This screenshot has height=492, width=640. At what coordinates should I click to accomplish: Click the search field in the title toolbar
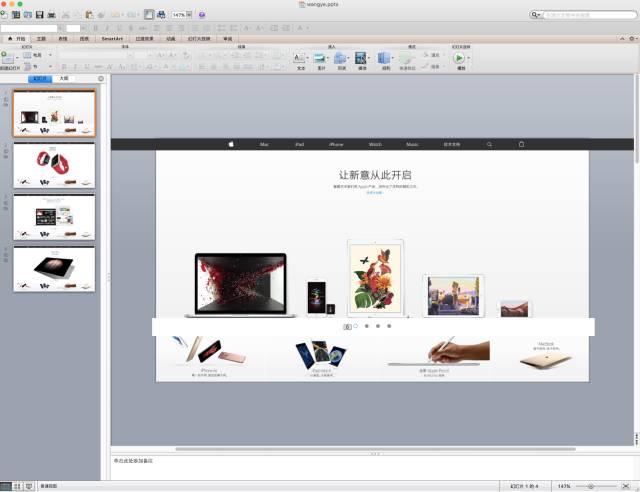point(588,15)
